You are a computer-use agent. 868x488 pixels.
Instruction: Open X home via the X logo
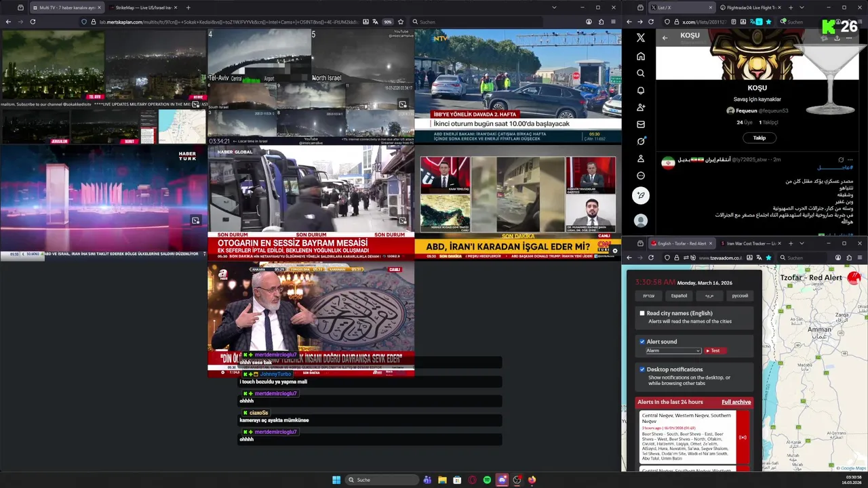641,39
